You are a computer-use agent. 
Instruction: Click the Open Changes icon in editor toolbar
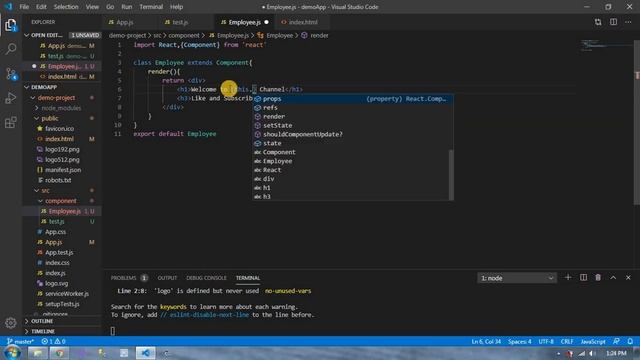[x=598, y=22]
